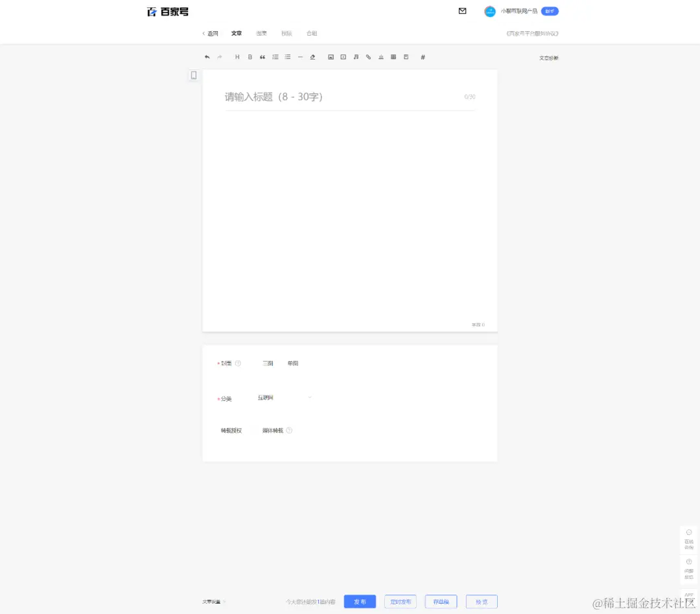Insert a video into the article
This screenshot has width=700, height=614.
click(x=344, y=57)
